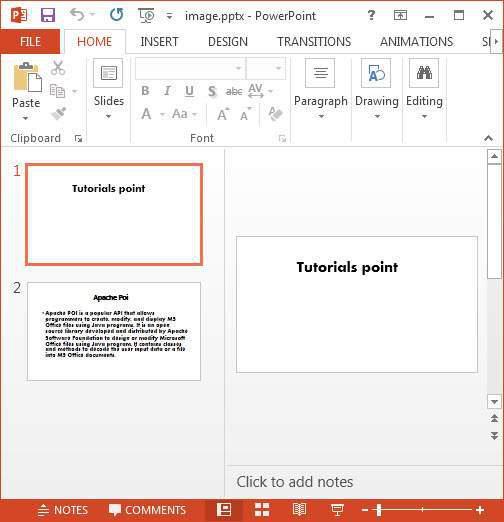Switch to Slide Sorter view
Image resolution: width=504 pixels, height=522 pixels.
tap(262, 510)
